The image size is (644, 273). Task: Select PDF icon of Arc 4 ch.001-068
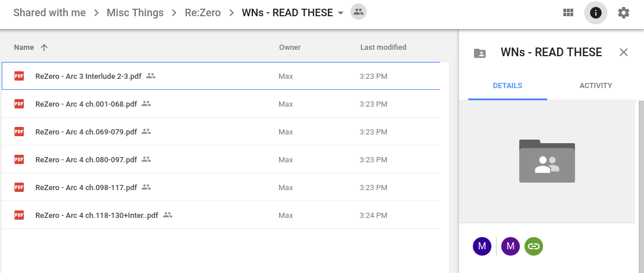click(x=19, y=104)
